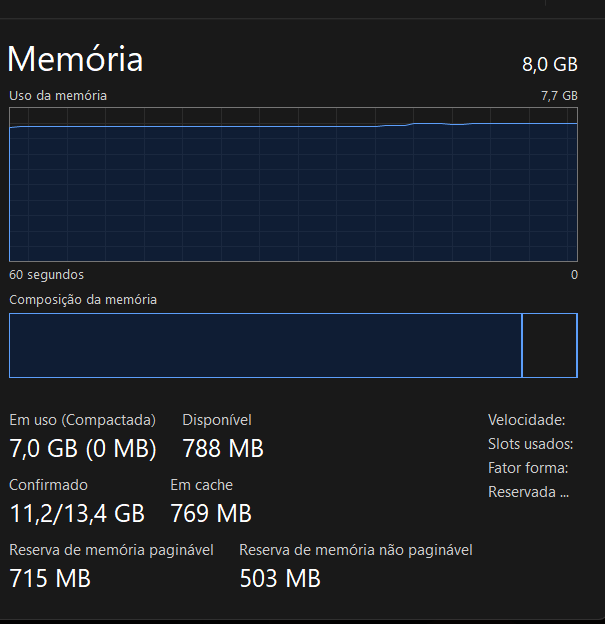The height and width of the screenshot is (624, 605).
Task: Click the 769 MB cache value
Action: (211, 514)
